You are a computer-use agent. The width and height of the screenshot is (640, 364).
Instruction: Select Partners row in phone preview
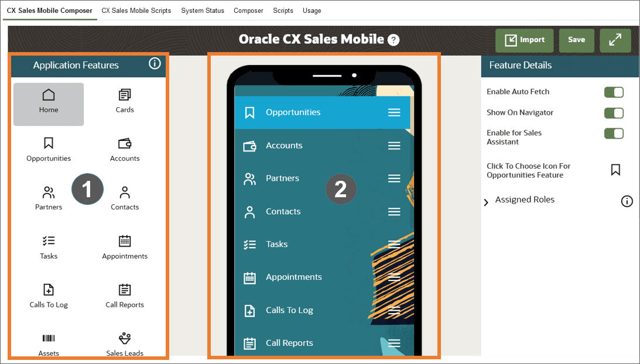(324, 178)
